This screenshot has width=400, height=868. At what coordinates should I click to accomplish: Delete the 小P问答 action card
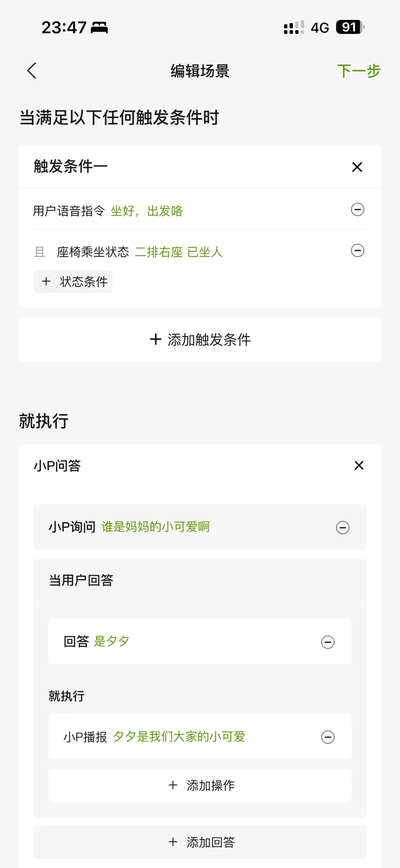(x=359, y=465)
